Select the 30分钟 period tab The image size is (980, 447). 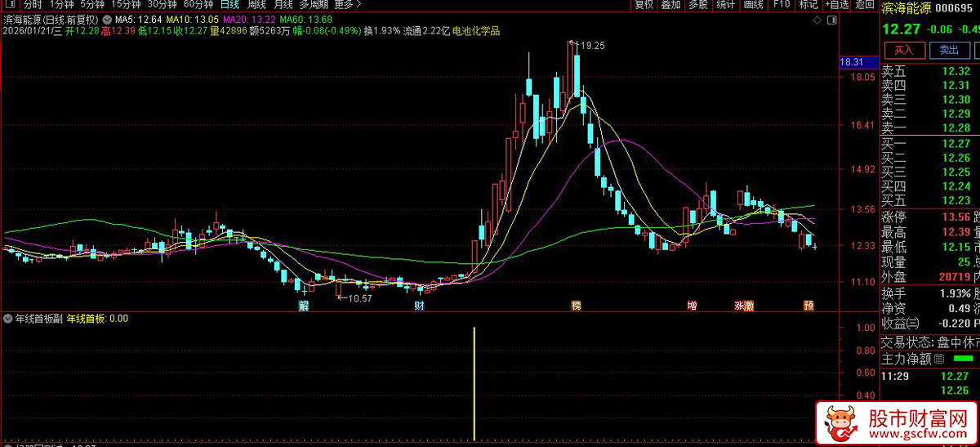(162, 5)
